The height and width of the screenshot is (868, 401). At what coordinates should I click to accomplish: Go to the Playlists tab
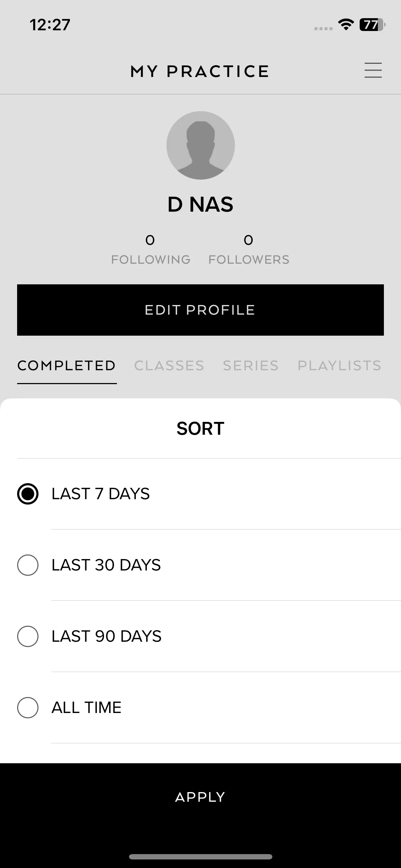[x=340, y=366]
